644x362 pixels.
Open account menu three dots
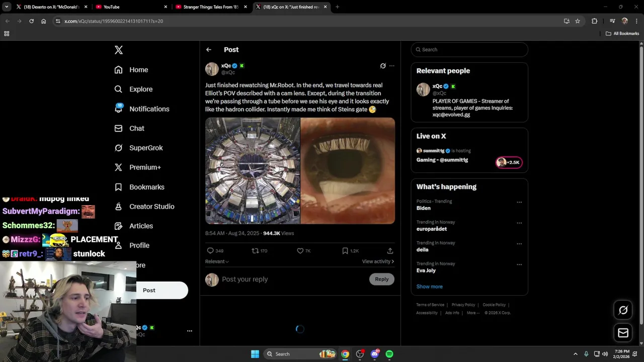click(190, 331)
